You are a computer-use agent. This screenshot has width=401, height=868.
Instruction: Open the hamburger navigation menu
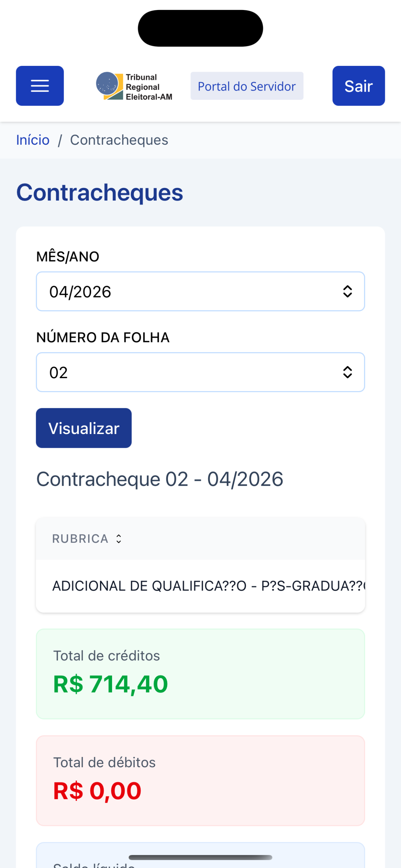coord(40,86)
